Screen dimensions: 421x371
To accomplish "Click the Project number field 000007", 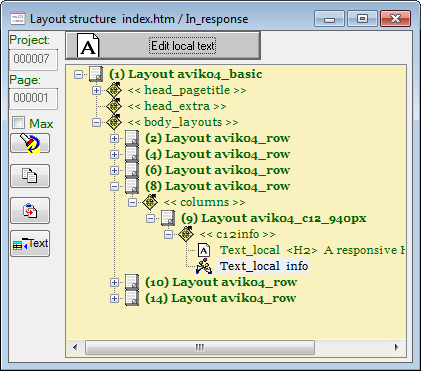I will (x=33, y=59).
